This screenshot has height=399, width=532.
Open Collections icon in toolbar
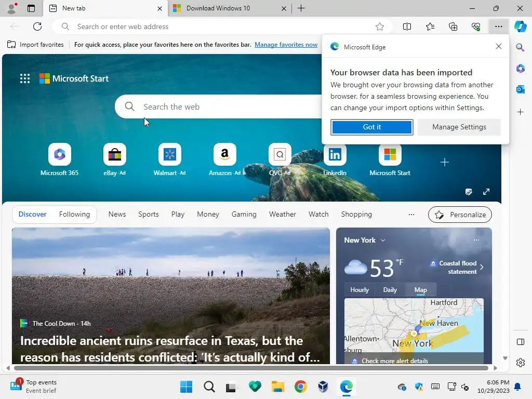click(x=453, y=26)
